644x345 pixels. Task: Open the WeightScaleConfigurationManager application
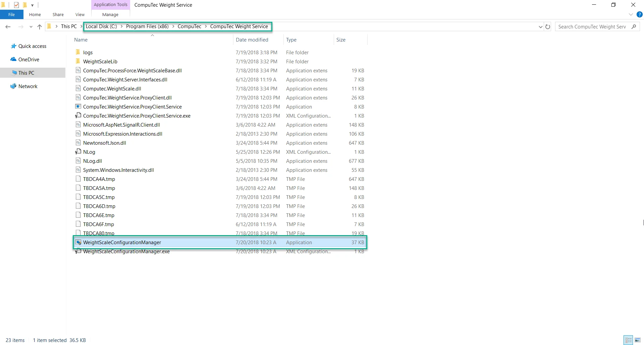122,242
